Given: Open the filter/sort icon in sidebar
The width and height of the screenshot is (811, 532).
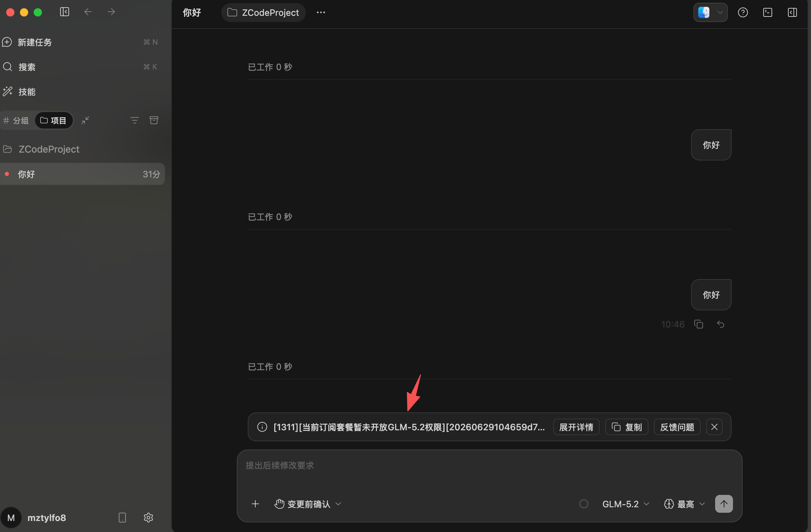Looking at the screenshot, I should [x=135, y=120].
